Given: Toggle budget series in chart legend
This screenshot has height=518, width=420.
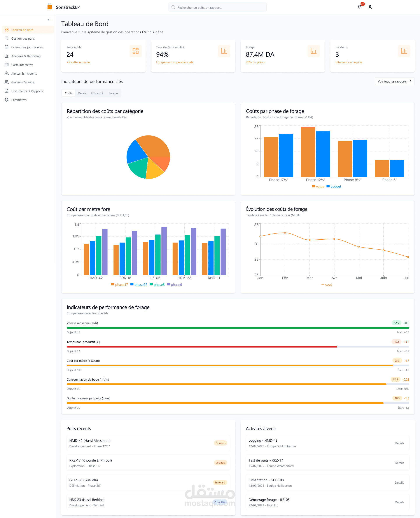Looking at the screenshot, I should click(x=334, y=186).
